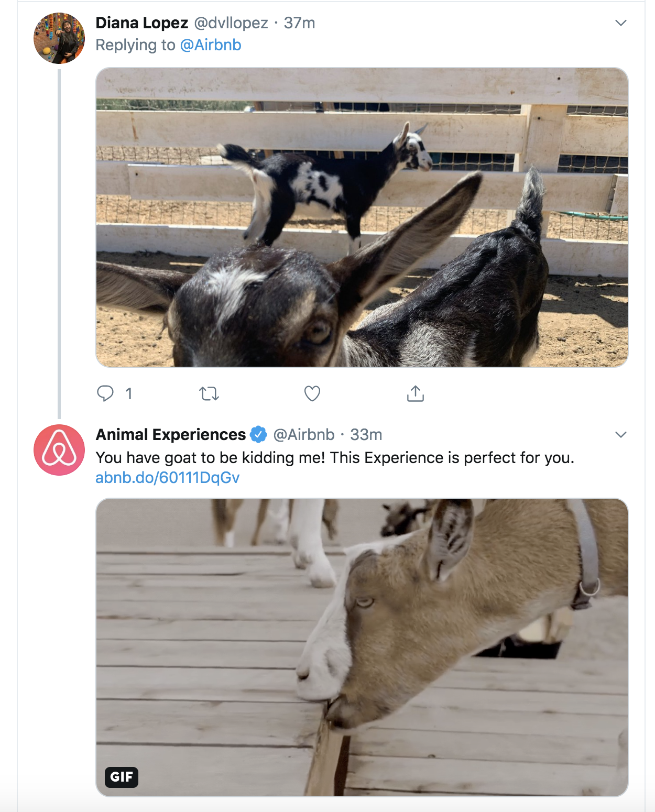Click the GIF badge label

point(122,777)
